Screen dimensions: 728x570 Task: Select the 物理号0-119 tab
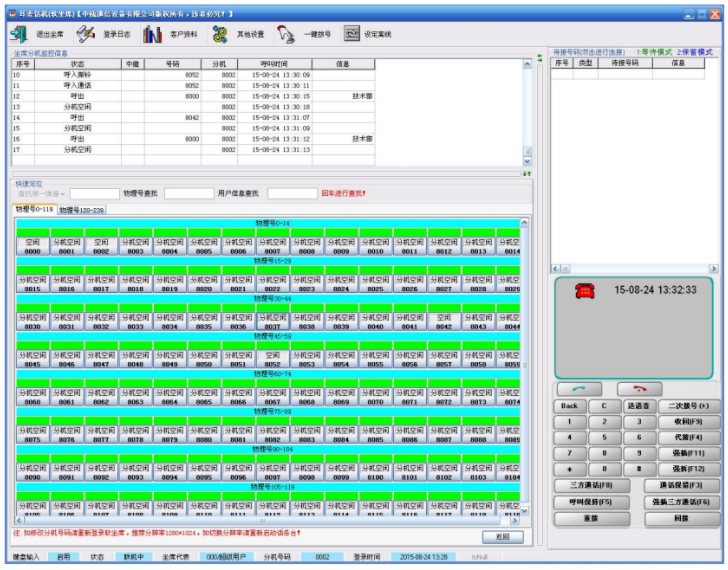click(34, 210)
